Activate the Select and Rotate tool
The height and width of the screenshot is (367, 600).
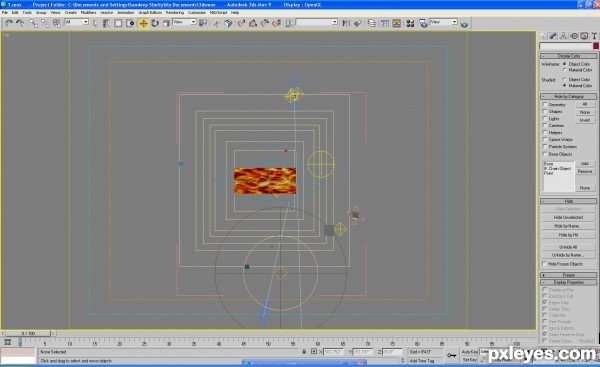pos(155,23)
